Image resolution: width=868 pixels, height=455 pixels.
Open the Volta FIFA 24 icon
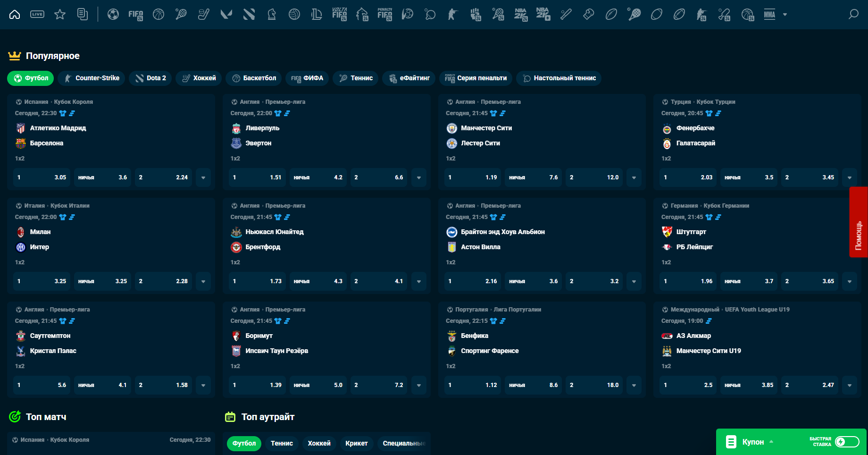click(x=340, y=15)
